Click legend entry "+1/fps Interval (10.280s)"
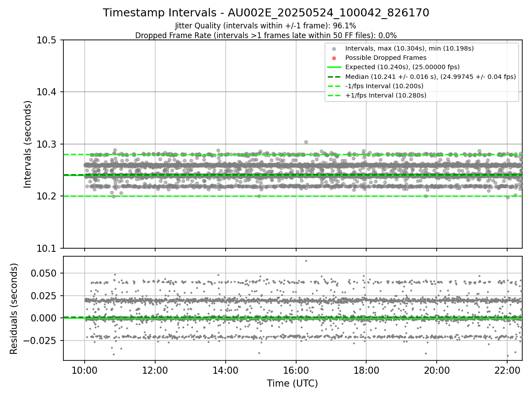Image resolution: width=532 pixels, height=399 pixels. (x=386, y=95)
